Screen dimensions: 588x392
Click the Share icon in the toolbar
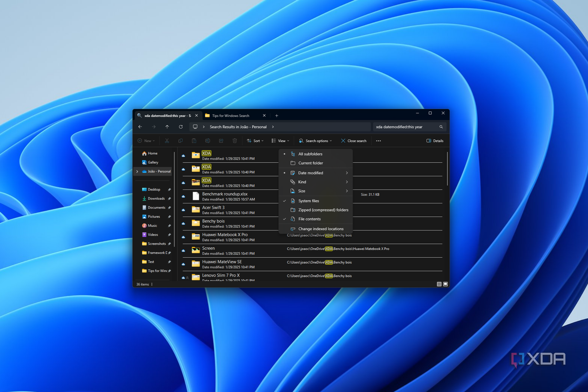tap(221, 140)
